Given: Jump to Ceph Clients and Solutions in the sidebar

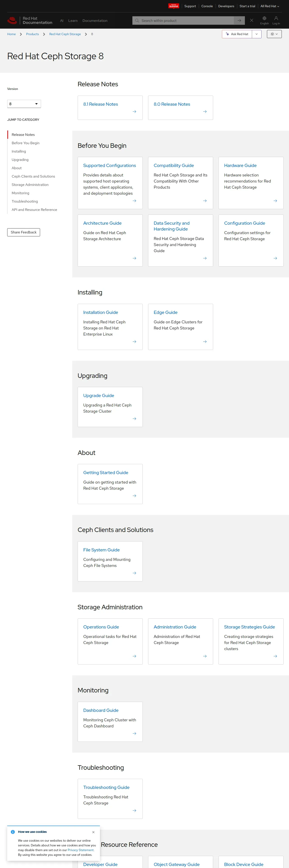Looking at the screenshot, I should coord(33,176).
